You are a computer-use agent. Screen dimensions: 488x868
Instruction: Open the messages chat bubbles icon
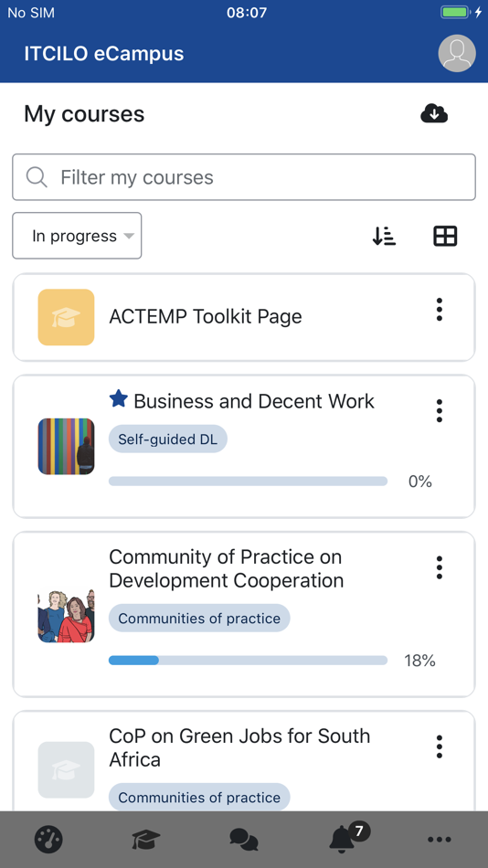(x=244, y=839)
